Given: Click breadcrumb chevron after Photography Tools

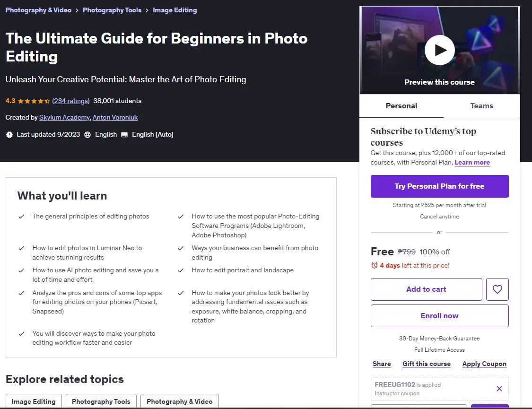Looking at the screenshot, I should [x=147, y=10].
